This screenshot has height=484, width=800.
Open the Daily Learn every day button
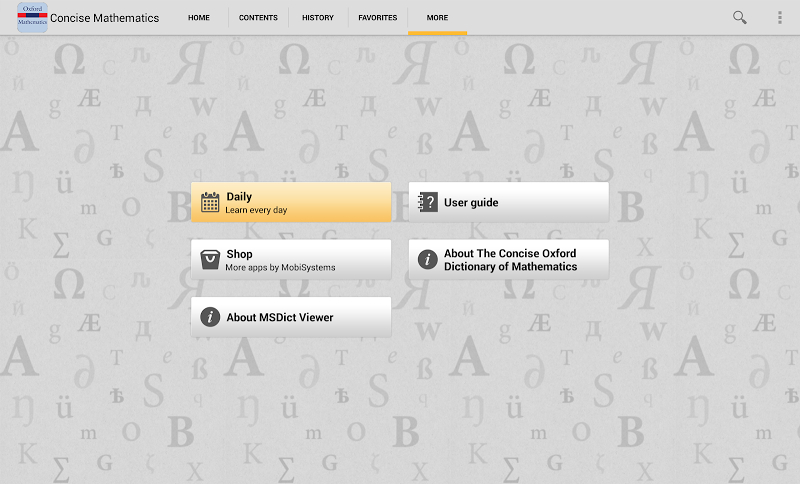pyautogui.click(x=291, y=202)
